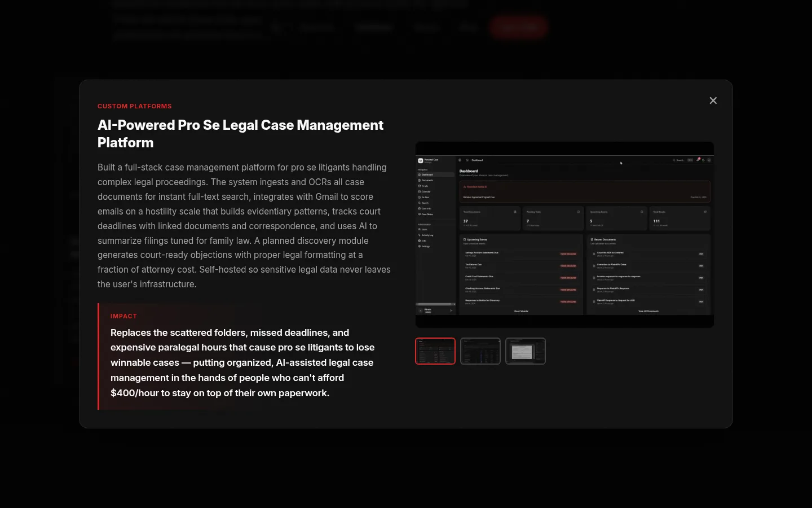
Task: Open the third screenshot thumbnail
Action: pyautogui.click(x=526, y=351)
